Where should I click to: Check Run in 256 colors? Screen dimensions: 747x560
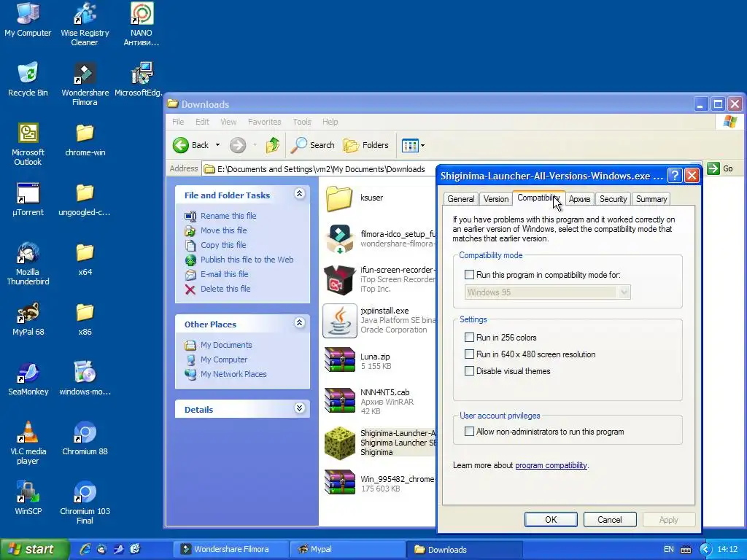tap(469, 337)
